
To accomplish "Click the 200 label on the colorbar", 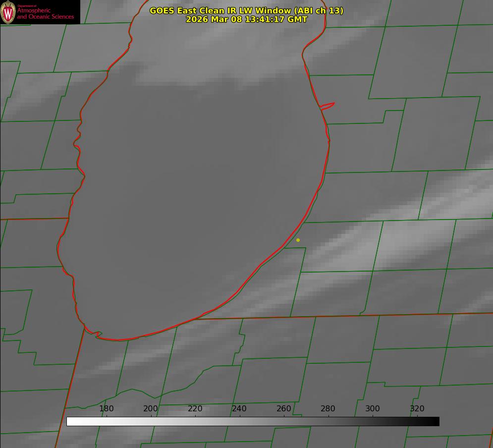I will coord(151,409).
